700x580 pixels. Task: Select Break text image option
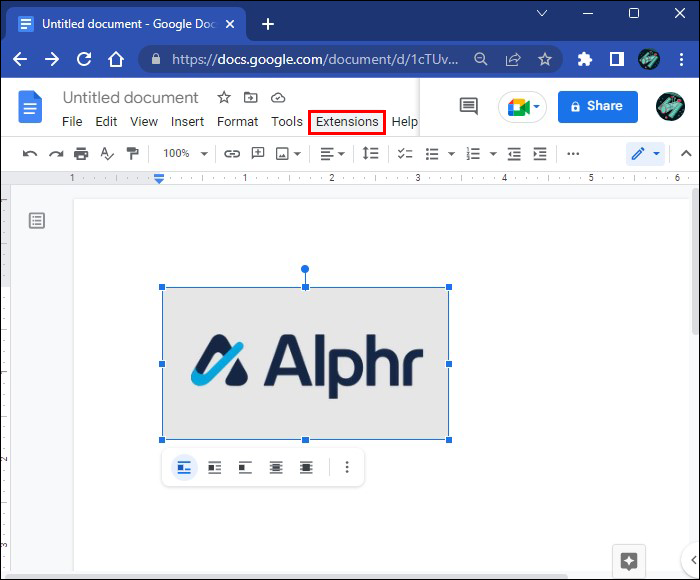pyautogui.click(x=245, y=467)
